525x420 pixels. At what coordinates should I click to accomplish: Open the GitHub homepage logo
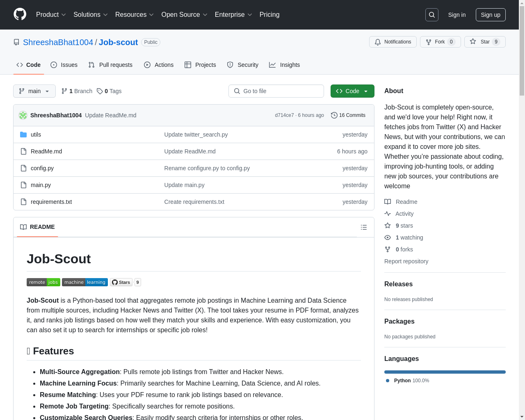click(x=20, y=14)
